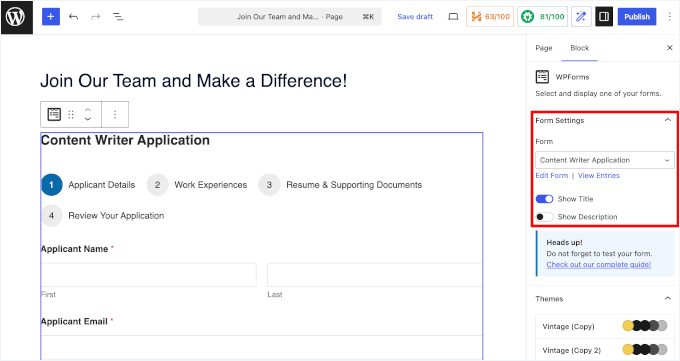
Task: Open block toolbar three-dot options
Action: tap(115, 115)
